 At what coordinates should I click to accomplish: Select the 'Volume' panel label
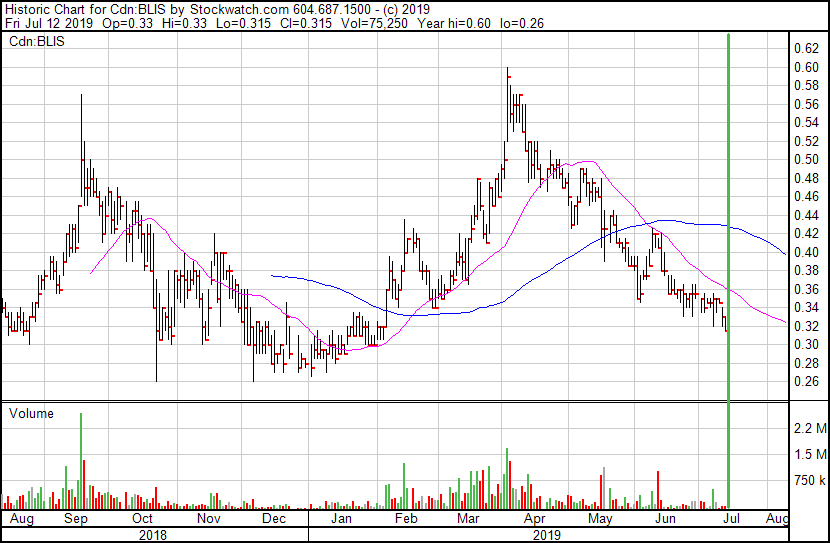(31, 413)
